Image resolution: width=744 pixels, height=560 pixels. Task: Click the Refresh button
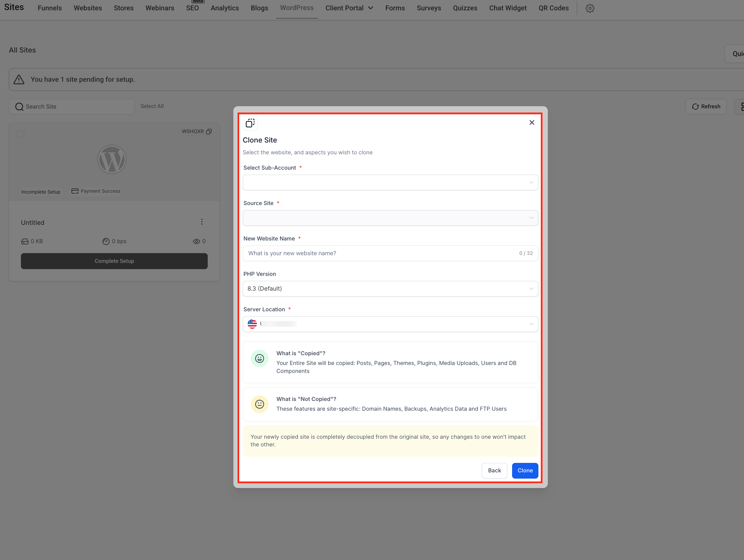click(706, 107)
